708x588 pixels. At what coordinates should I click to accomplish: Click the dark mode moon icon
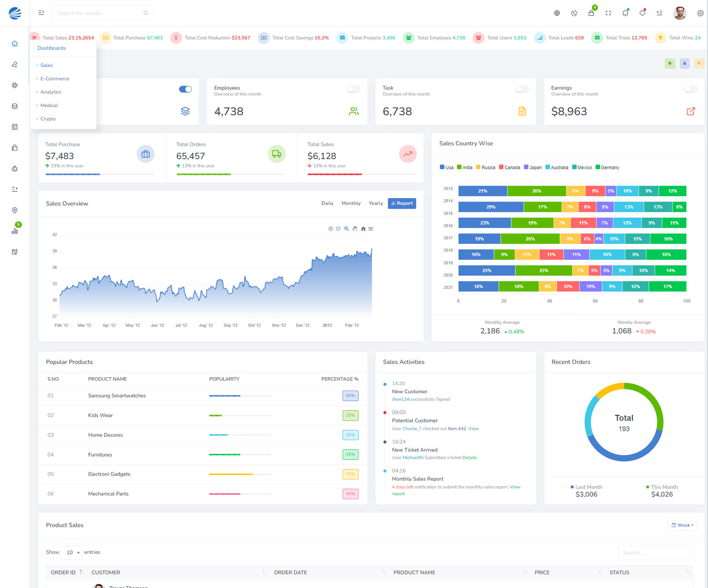tap(574, 13)
